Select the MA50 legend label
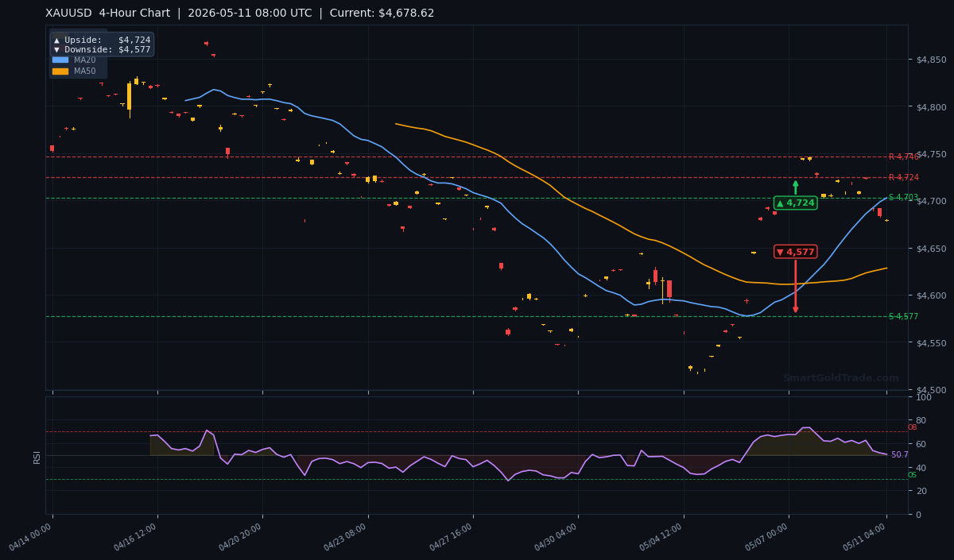Image resolution: width=954 pixels, height=560 pixels. coord(85,71)
